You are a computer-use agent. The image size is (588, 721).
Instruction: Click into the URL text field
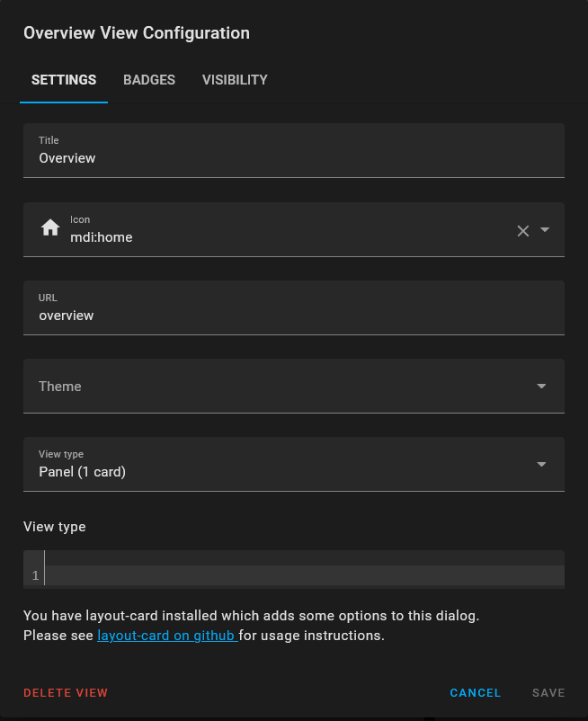click(293, 316)
